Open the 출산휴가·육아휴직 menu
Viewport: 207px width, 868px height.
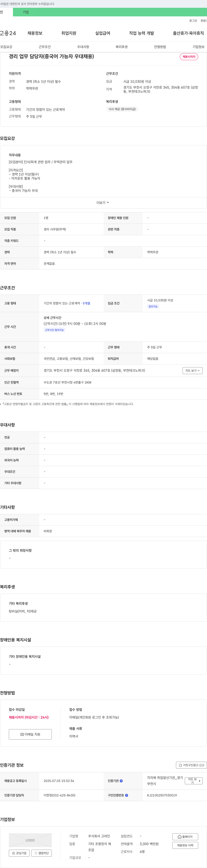188,33
